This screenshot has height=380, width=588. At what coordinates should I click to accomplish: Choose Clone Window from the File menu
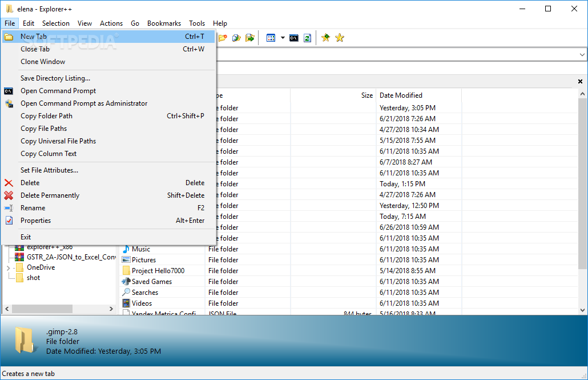[108, 62]
